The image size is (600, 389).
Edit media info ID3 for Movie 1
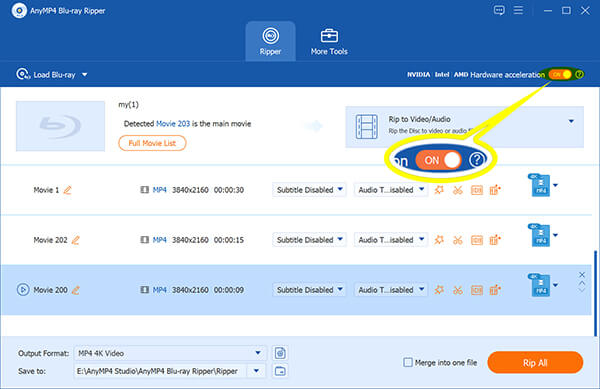[476, 190]
